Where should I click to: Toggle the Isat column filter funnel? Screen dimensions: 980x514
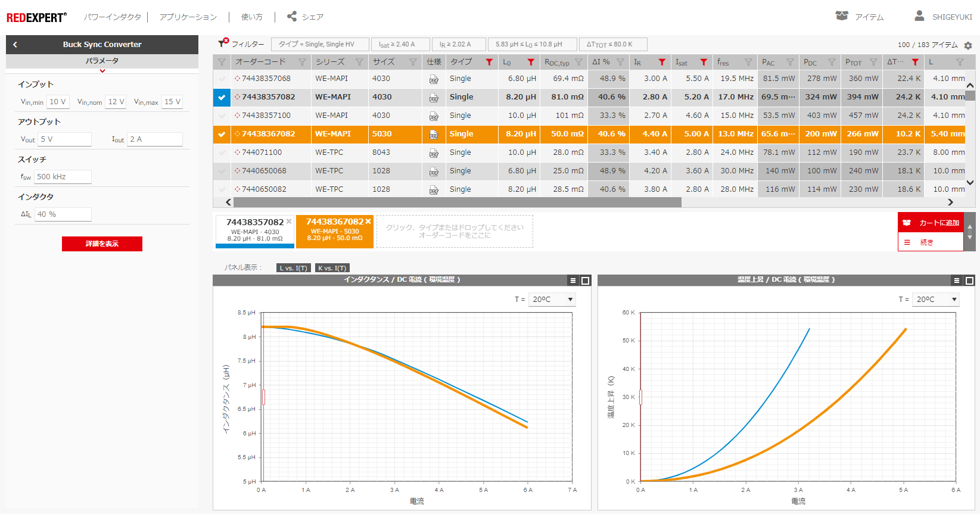click(704, 62)
